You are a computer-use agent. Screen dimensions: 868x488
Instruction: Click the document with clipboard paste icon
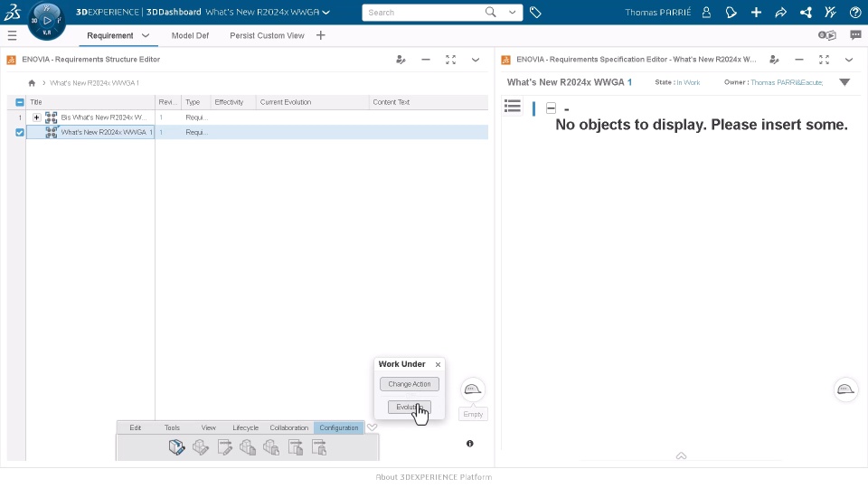pos(319,447)
